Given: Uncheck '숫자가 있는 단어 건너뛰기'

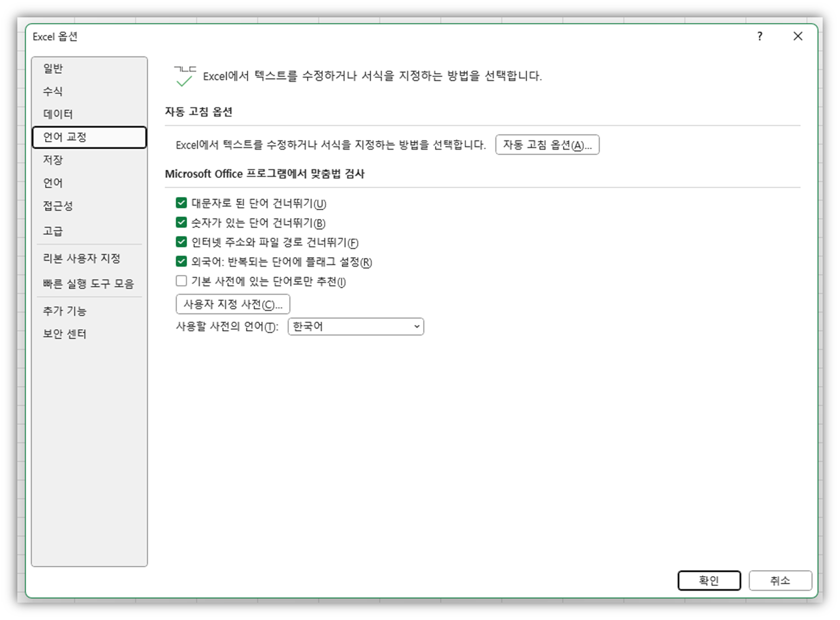Looking at the screenshot, I should (x=181, y=222).
